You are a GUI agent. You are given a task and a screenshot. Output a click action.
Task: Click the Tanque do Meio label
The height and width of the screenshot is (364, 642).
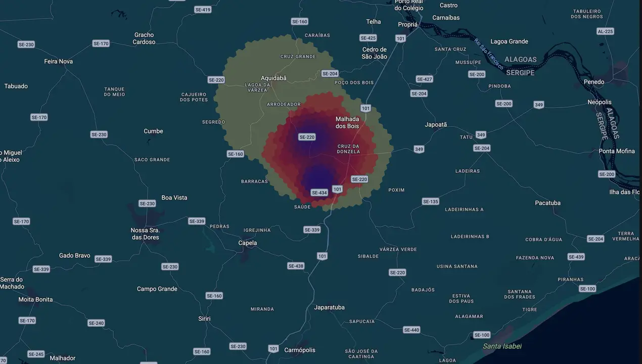(114, 92)
